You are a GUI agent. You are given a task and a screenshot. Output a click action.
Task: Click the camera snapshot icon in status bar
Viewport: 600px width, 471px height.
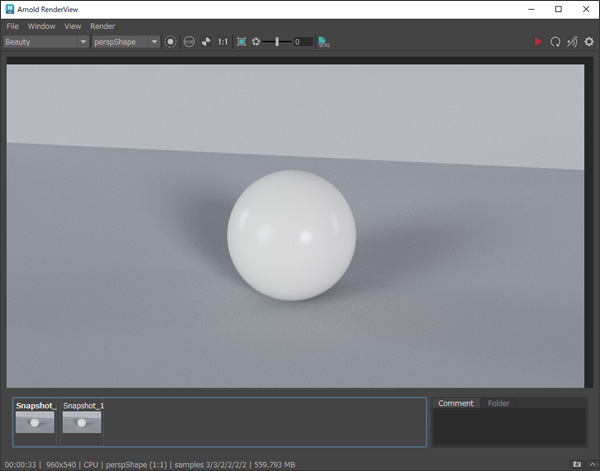(x=577, y=464)
